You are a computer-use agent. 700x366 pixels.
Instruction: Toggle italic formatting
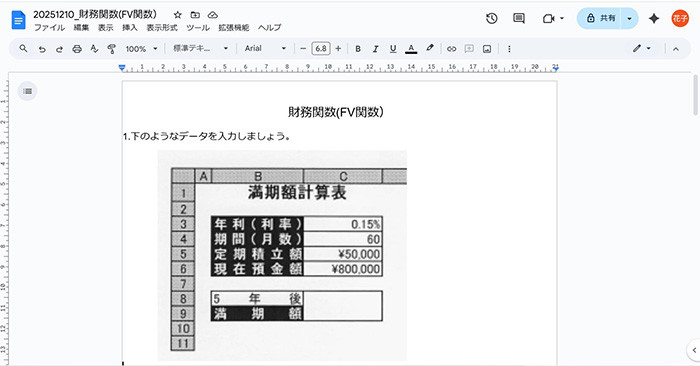(x=375, y=49)
